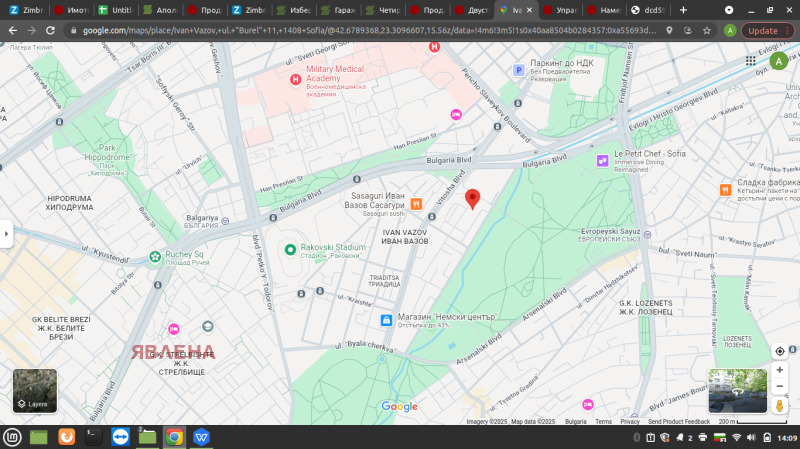Expand the collapsed side panel
The height and width of the screenshot is (449, 800).
click(x=6, y=234)
